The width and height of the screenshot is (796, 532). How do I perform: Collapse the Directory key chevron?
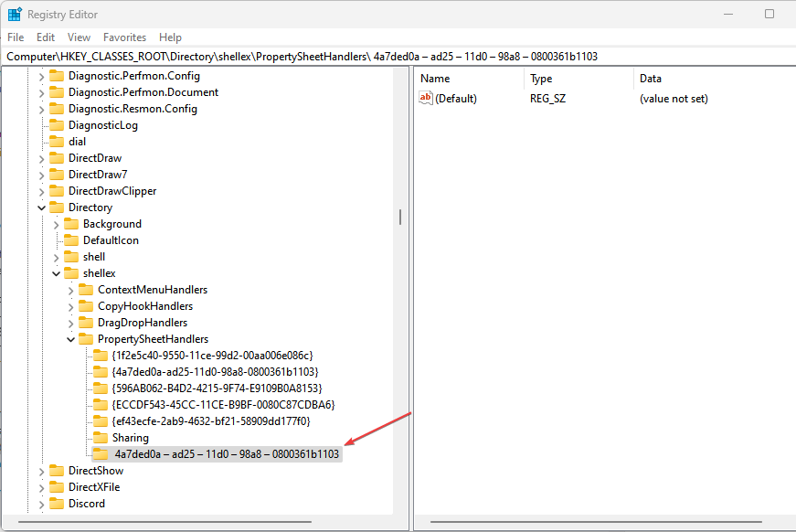pyautogui.click(x=42, y=207)
